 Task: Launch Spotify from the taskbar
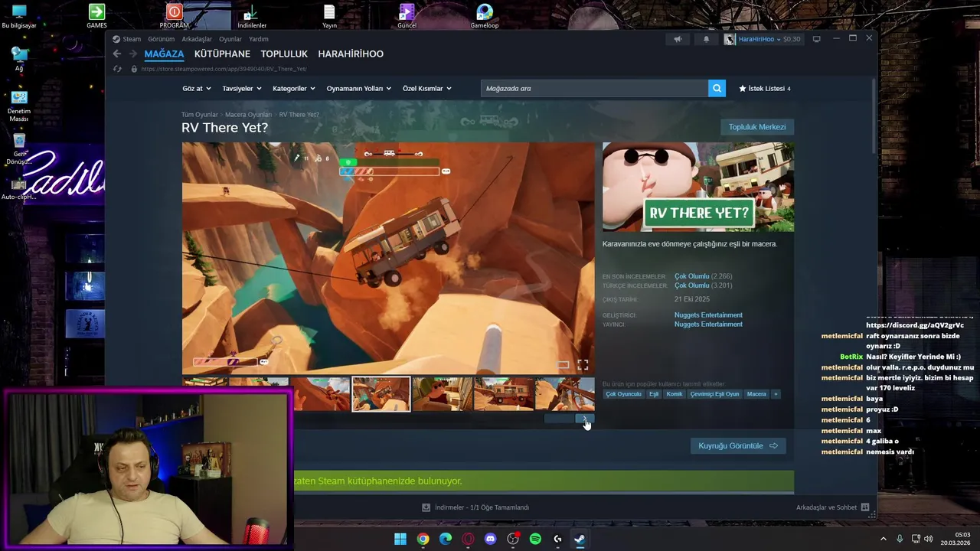click(535, 539)
